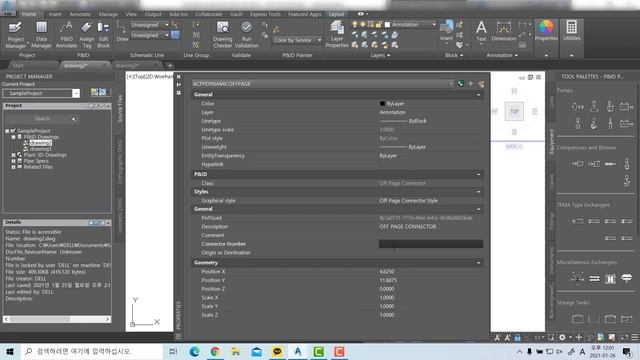Run Validation from ribbon
The width and height of the screenshot is (640, 360).
[247, 35]
